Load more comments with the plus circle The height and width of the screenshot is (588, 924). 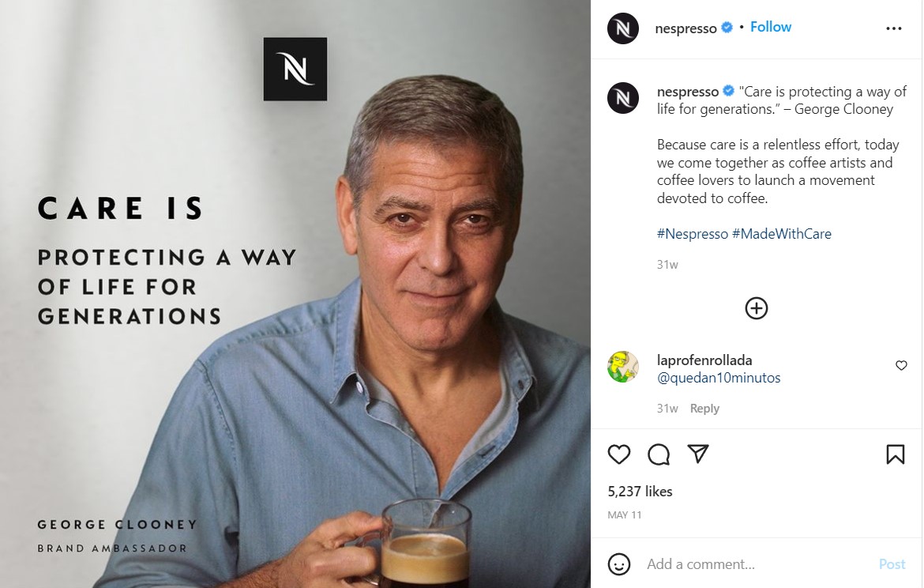point(756,308)
